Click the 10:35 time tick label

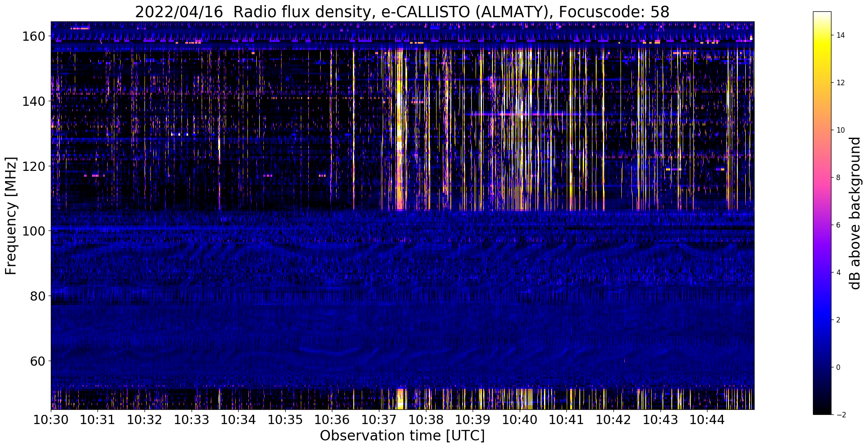pos(285,419)
